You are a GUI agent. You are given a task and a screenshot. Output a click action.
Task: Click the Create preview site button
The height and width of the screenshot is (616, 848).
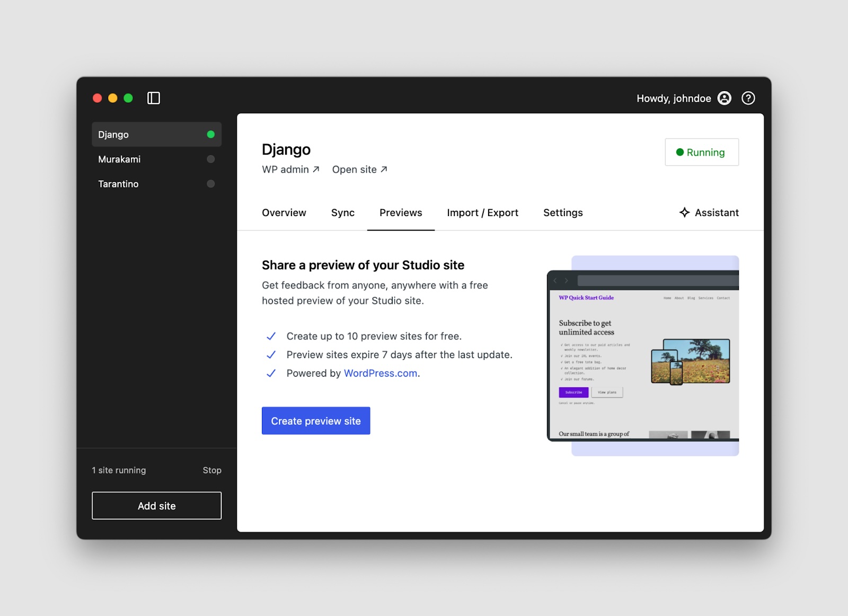(x=316, y=421)
